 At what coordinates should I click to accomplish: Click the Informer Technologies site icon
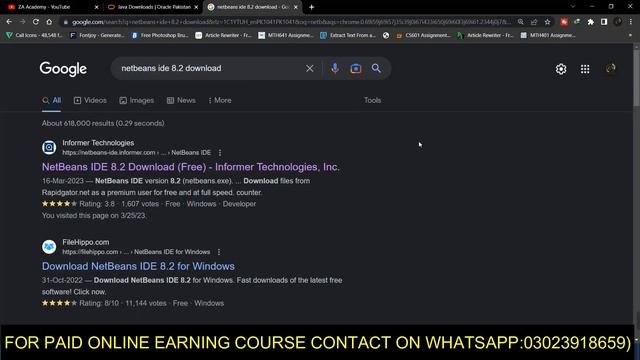pyautogui.click(x=49, y=147)
